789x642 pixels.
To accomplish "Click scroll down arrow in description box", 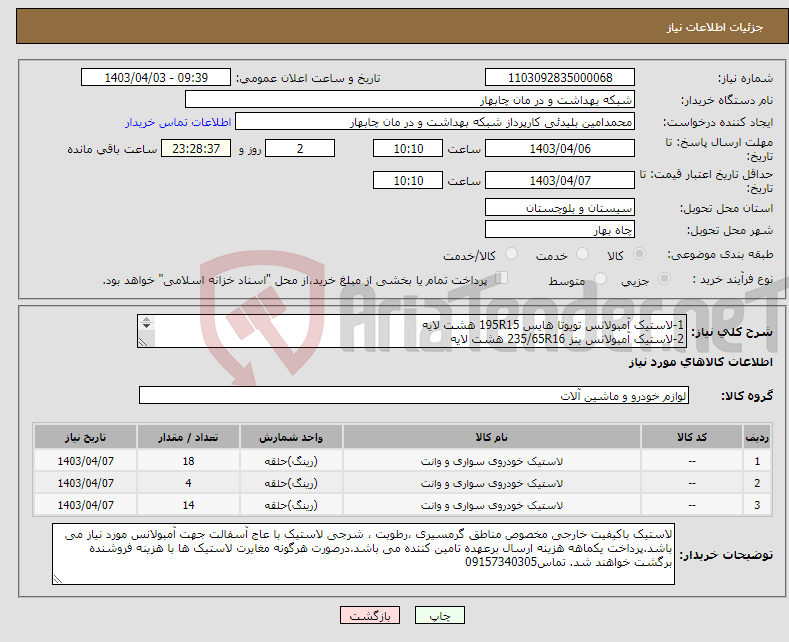I will pos(146,326).
